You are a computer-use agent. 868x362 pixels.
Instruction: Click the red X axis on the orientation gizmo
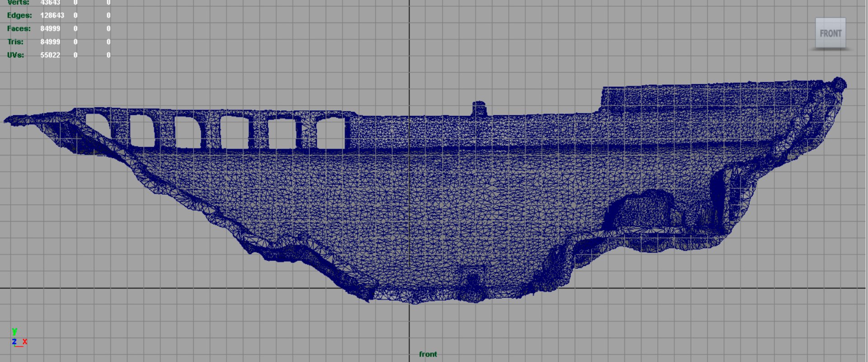click(25, 342)
